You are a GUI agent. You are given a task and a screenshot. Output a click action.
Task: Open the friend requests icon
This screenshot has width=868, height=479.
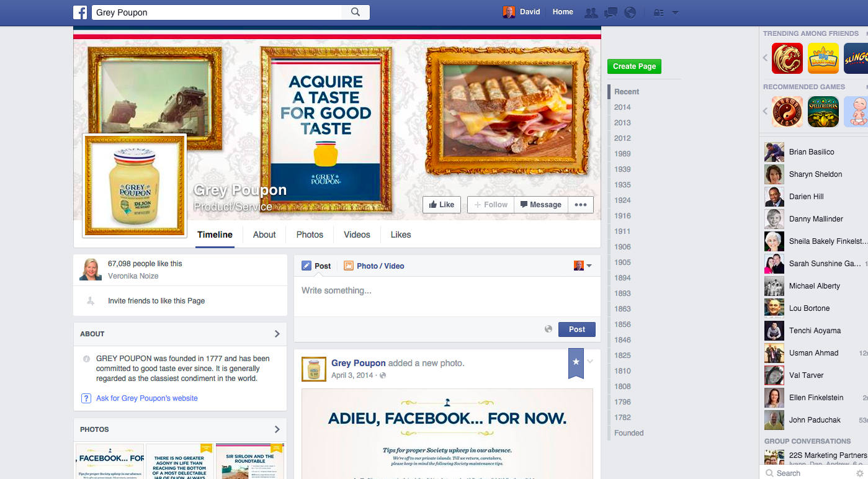pyautogui.click(x=591, y=12)
